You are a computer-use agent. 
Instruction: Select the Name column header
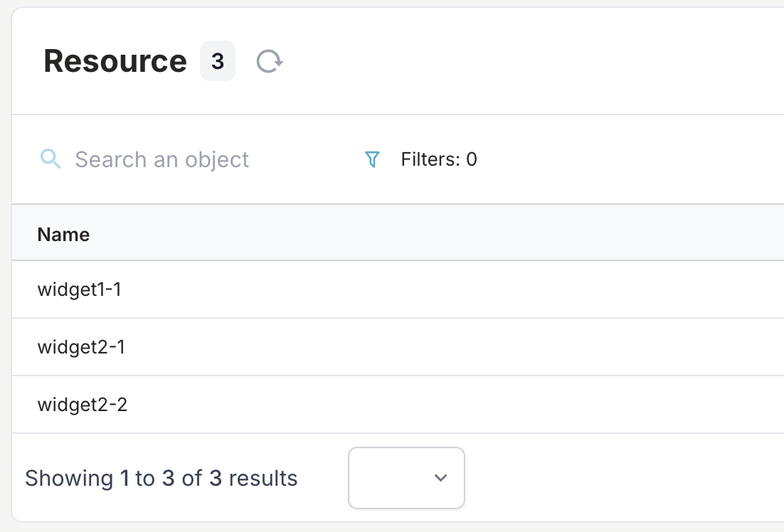coord(63,234)
